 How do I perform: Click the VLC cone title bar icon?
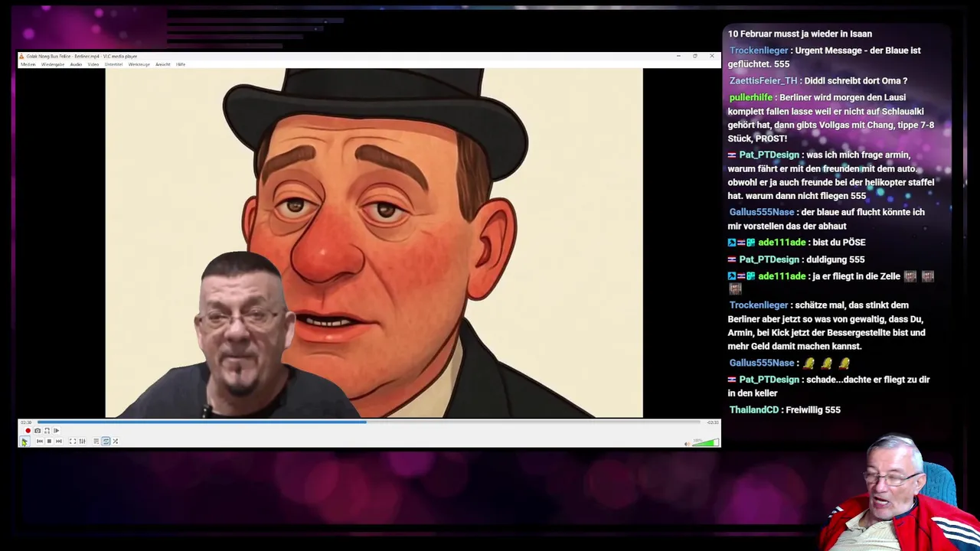[x=22, y=56]
